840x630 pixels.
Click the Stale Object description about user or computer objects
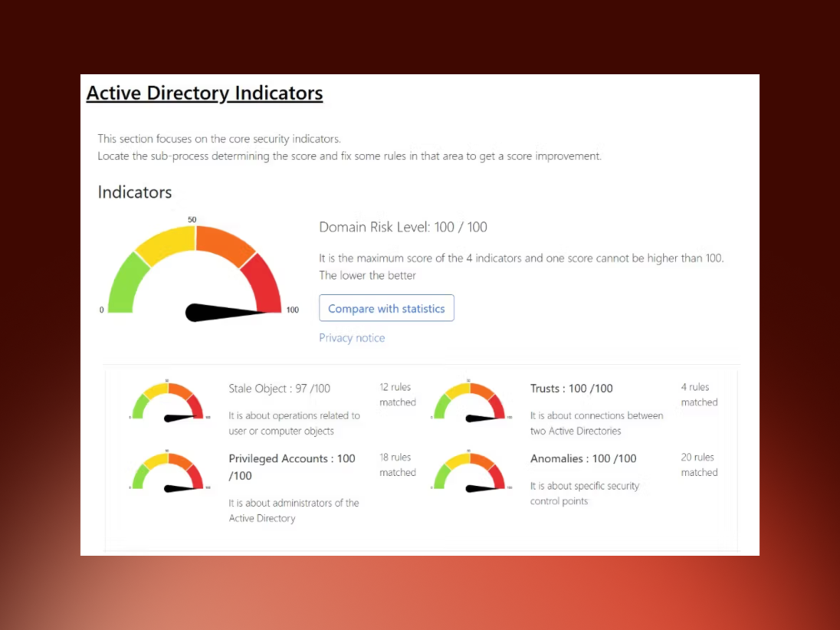click(294, 423)
